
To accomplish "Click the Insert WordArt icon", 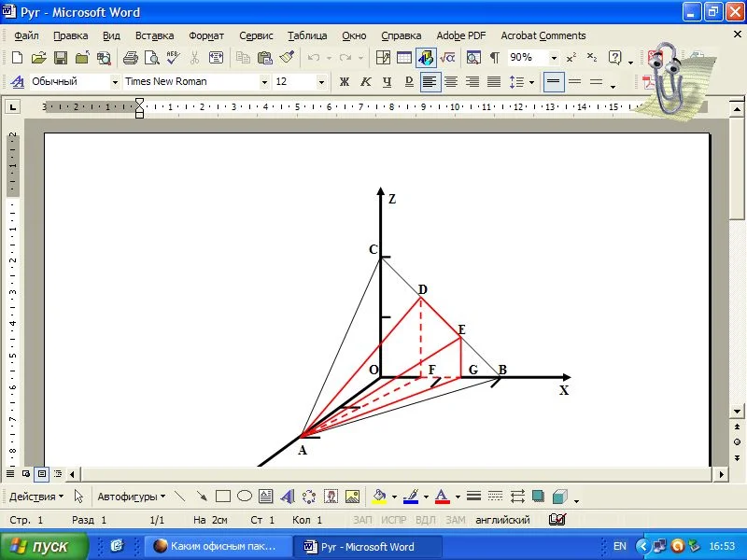I will pyautogui.click(x=288, y=497).
